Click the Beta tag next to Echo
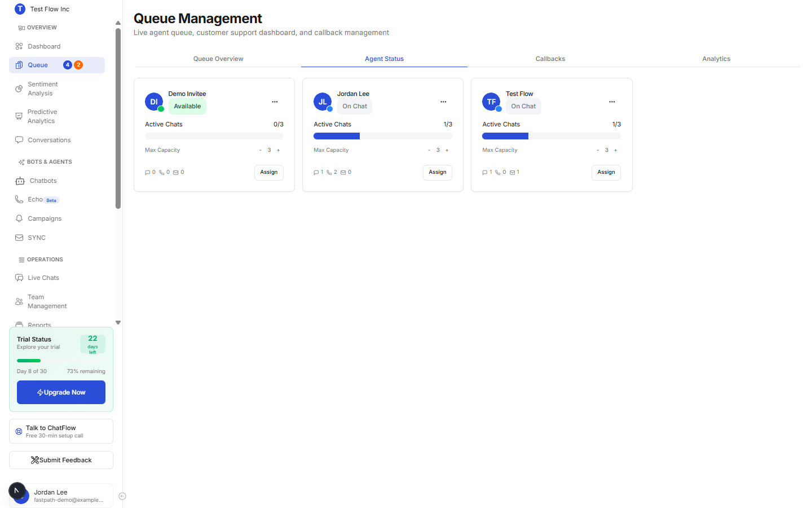Viewport: 812px width, 508px height. 51,200
